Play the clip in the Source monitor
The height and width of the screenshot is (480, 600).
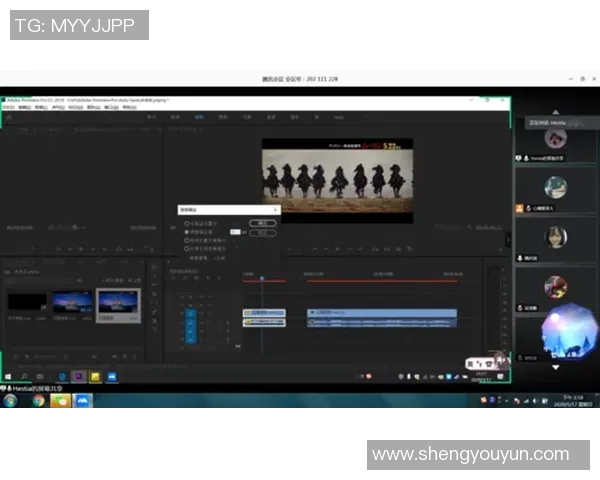pyautogui.click(x=81, y=249)
